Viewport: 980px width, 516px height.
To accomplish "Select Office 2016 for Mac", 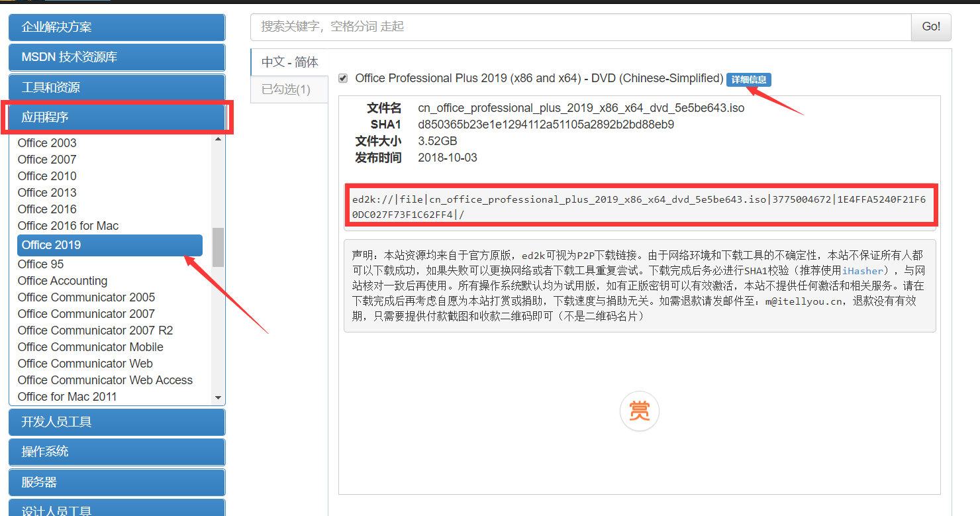I will tap(68, 226).
